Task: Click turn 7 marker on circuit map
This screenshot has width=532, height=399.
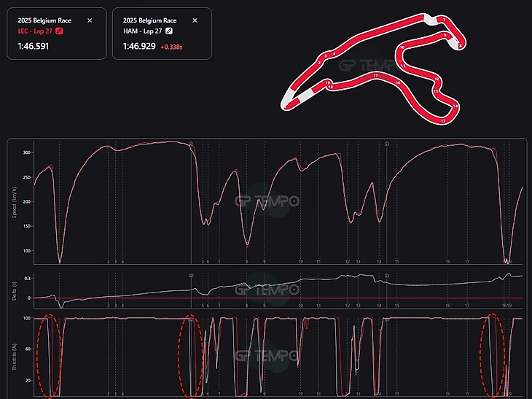Action: (444, 20)
